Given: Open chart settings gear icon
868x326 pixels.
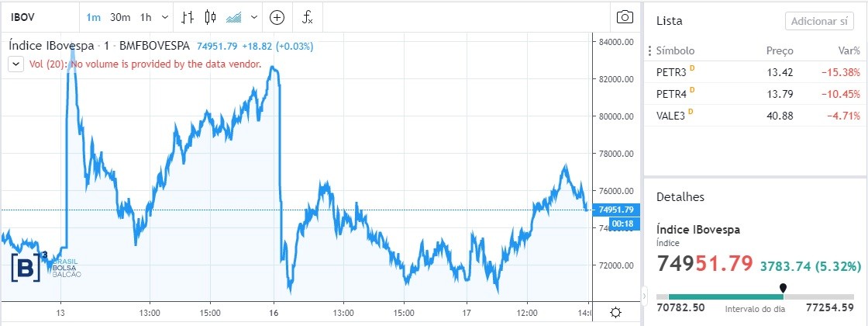Looking at the screenshot, I should [615, 312].
